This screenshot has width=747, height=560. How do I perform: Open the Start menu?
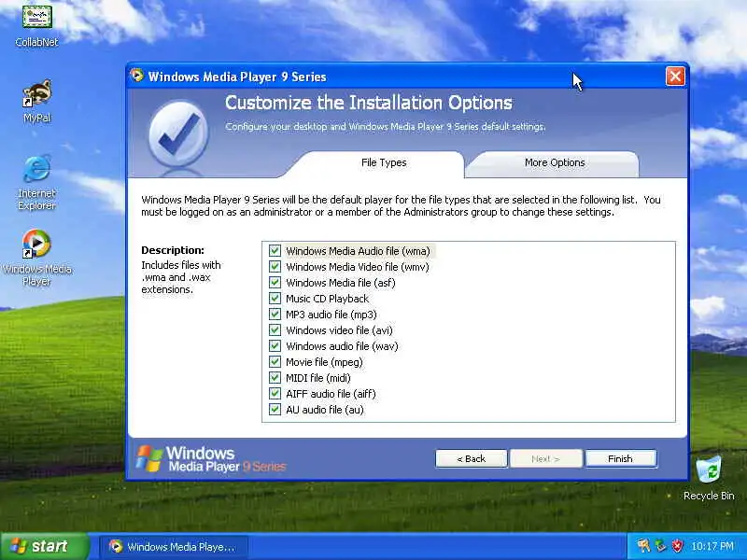pyautogui.click(x=45, y=546)
